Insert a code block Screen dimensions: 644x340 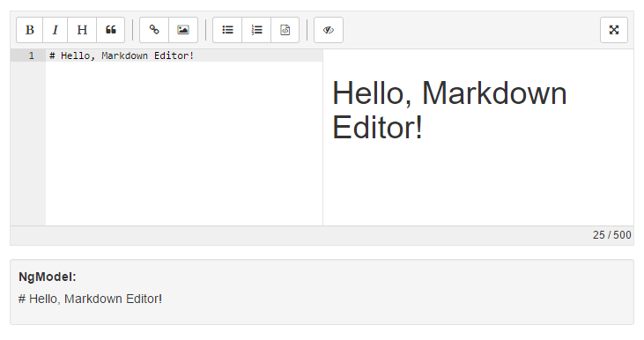(x=285, y=30)
